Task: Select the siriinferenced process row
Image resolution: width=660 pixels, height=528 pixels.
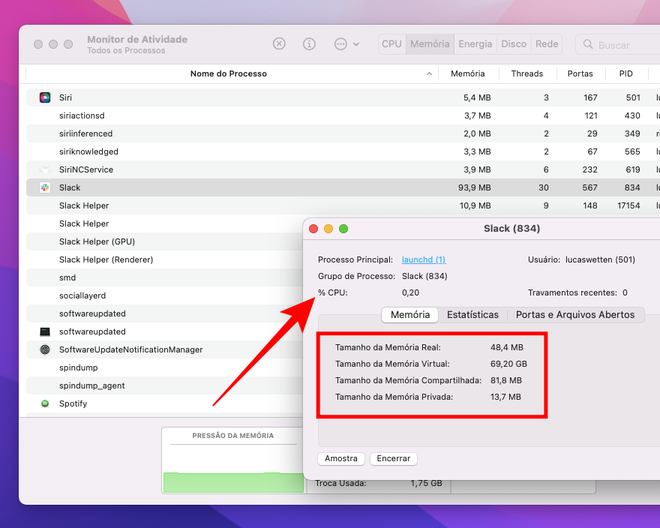Action: (341, 133)
